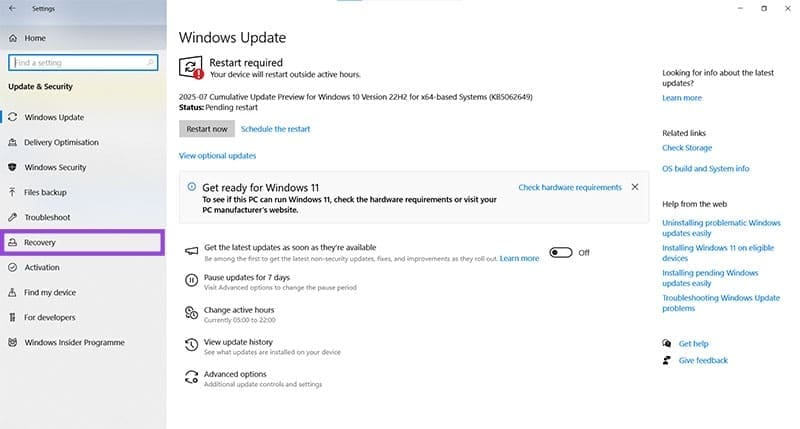Click the Find a setting search box

[83, 62]
